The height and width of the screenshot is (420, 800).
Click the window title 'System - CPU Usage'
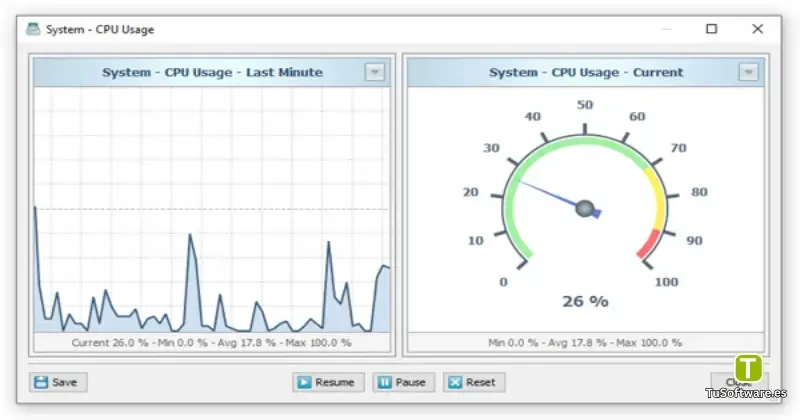pos(100,30)
